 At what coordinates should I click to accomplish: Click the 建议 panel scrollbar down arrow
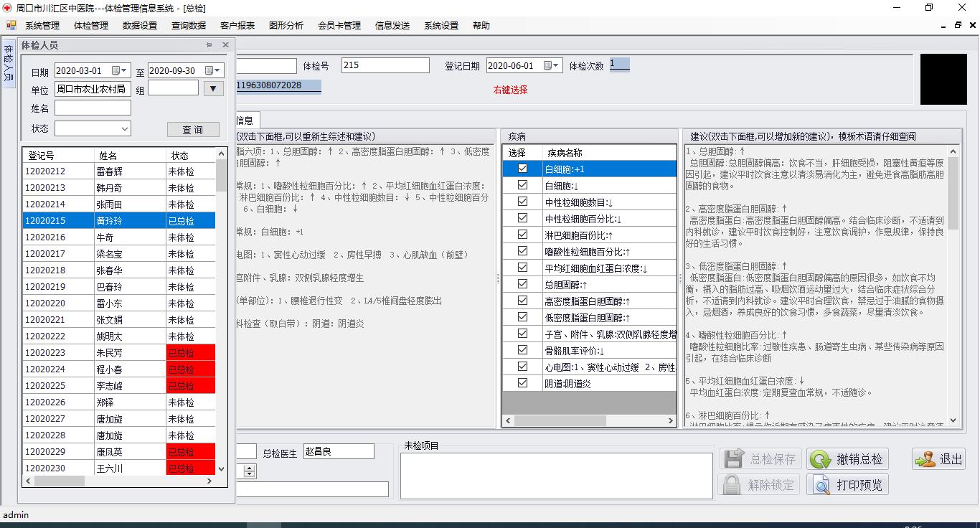pos(953,420)
